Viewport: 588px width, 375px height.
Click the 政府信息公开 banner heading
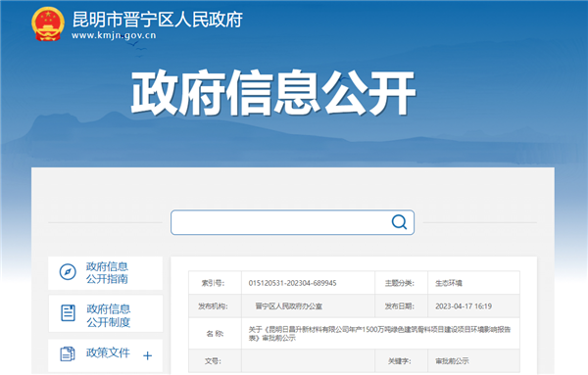(273, 93)
